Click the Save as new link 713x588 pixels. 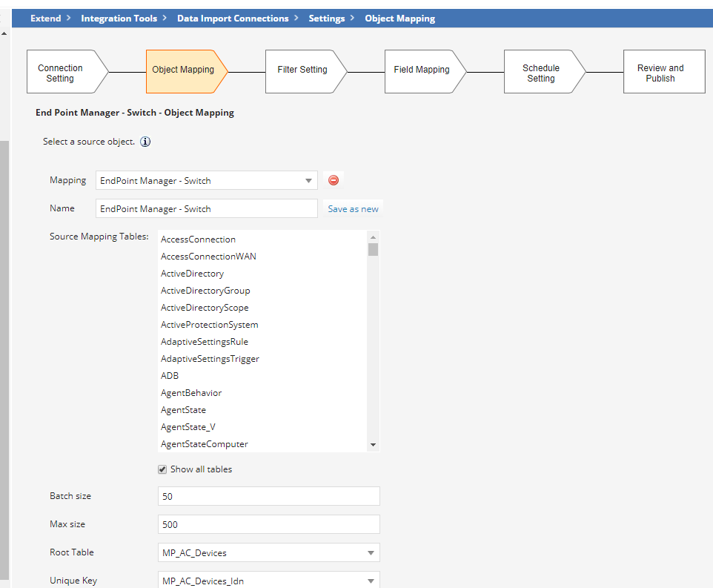coord(353,209)
